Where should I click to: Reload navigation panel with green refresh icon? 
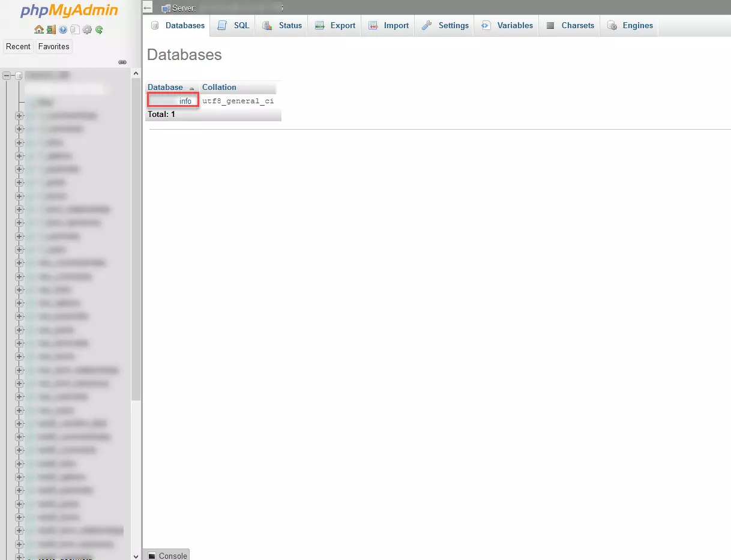(99, 29)
